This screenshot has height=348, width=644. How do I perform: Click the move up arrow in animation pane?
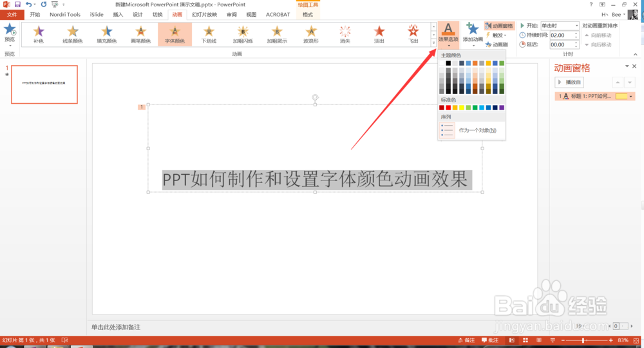click(618, 82)
